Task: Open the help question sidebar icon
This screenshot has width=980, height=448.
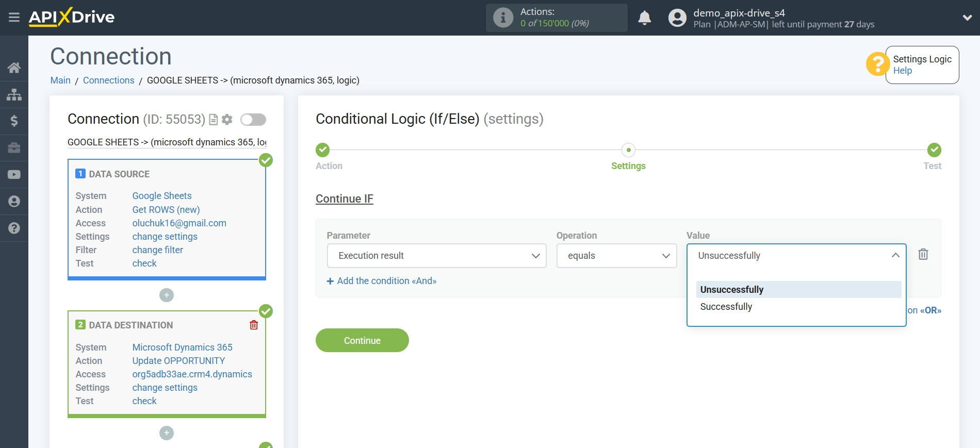Action: tap(14, 228)
